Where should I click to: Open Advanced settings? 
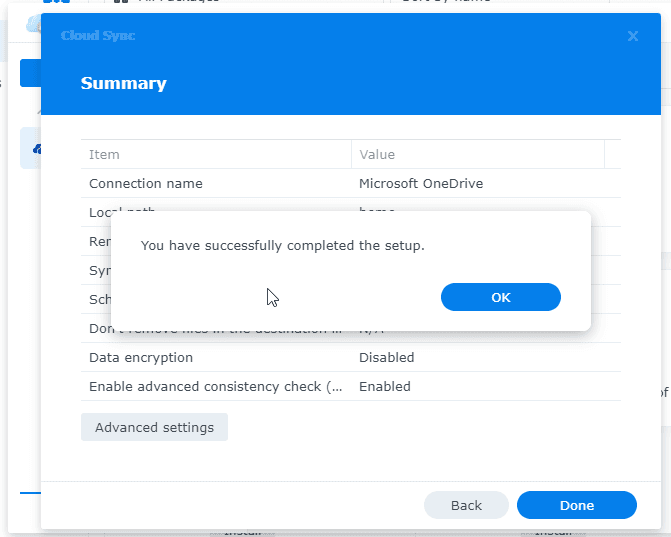coord(154,427)
